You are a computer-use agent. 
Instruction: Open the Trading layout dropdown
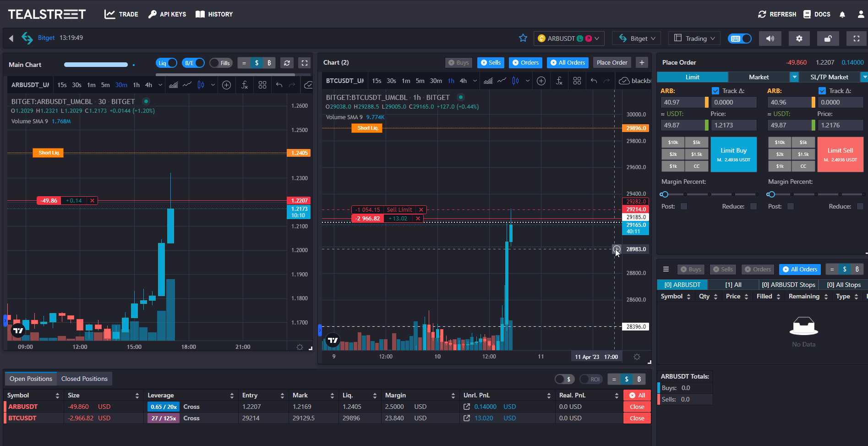point(694,39)
